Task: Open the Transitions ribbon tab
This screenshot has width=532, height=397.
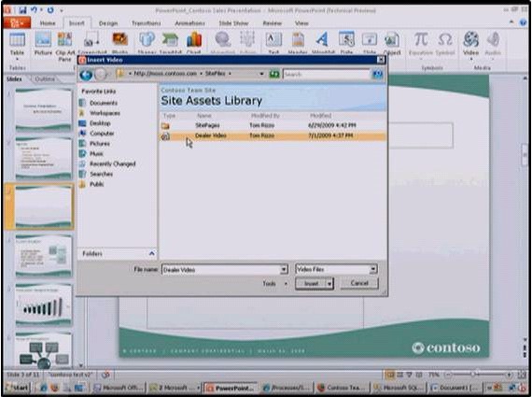Action: (147, 23)
